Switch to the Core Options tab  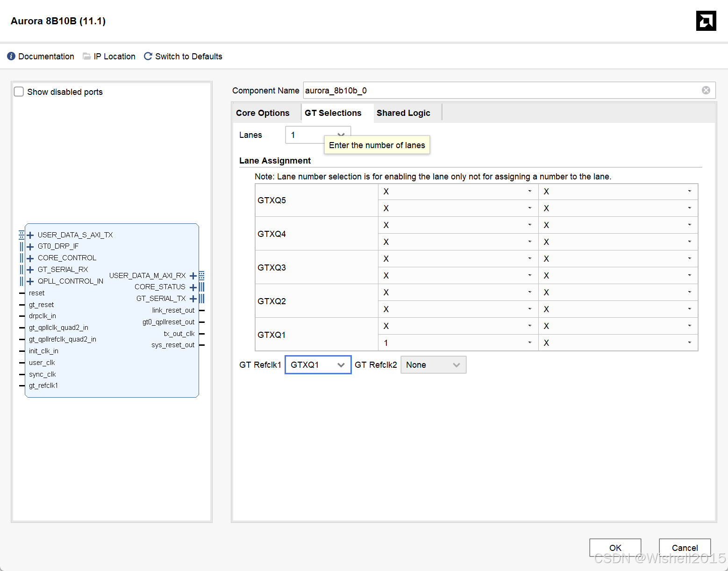point(263,113)
